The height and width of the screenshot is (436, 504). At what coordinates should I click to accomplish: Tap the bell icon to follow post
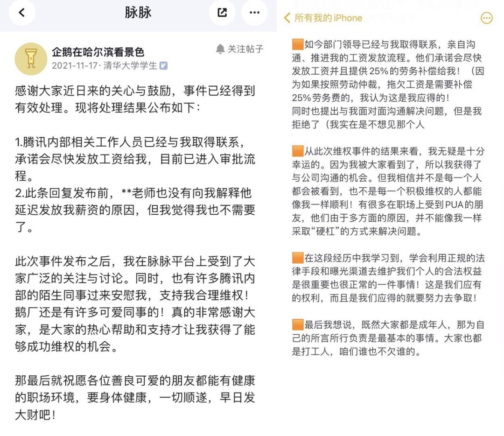coord(220,49)
